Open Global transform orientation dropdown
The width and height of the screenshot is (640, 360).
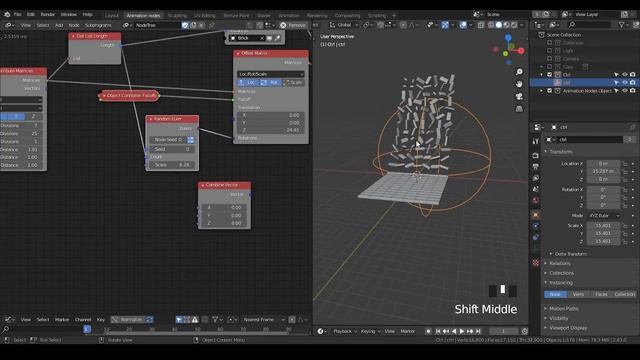[344, 25]
